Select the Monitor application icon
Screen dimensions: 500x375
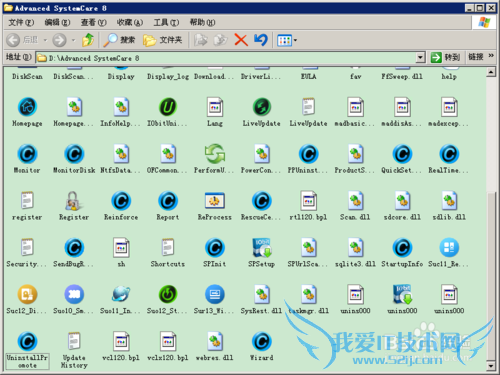coord(27,154)
